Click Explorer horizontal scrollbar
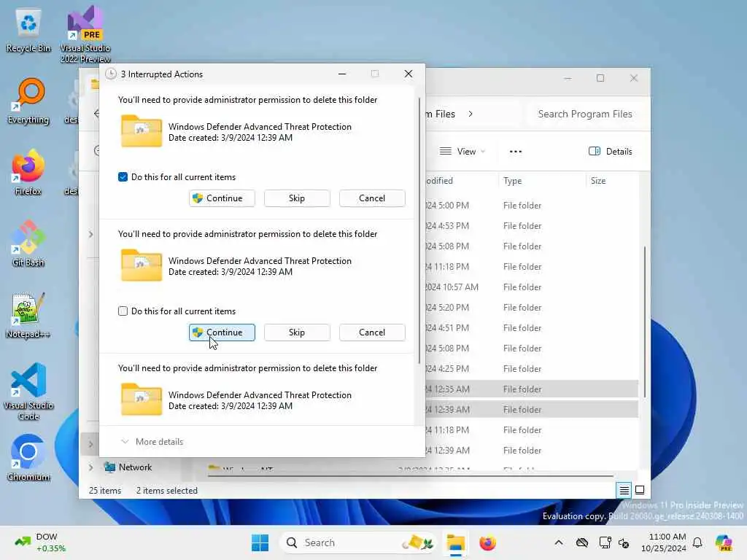 (x=411, y=475)
